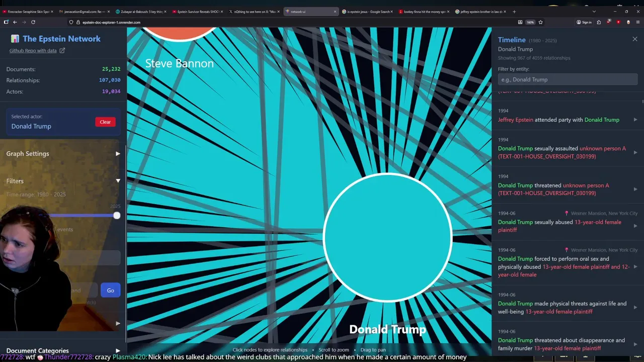The width and height of the screenshot is (644, 362).
Task: Click location pin icon on forced oral sex entry
Action: point(567,250)
